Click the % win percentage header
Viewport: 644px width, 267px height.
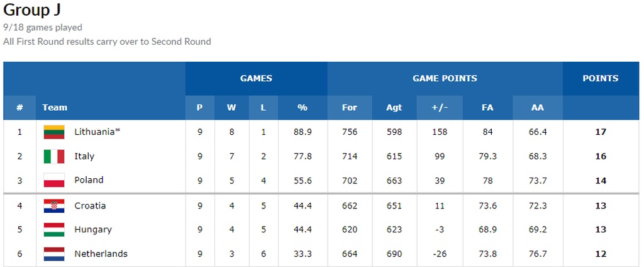point(303,108)
